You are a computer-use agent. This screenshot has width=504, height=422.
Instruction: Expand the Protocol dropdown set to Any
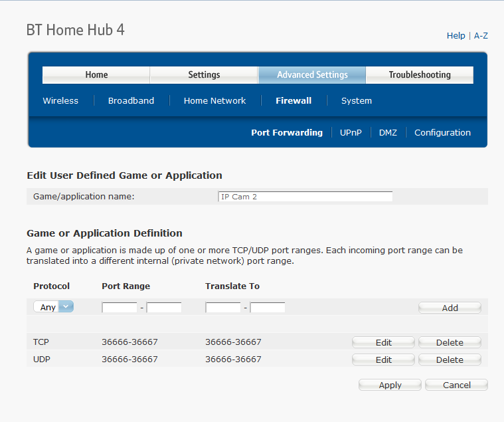[x=53, y=307]
